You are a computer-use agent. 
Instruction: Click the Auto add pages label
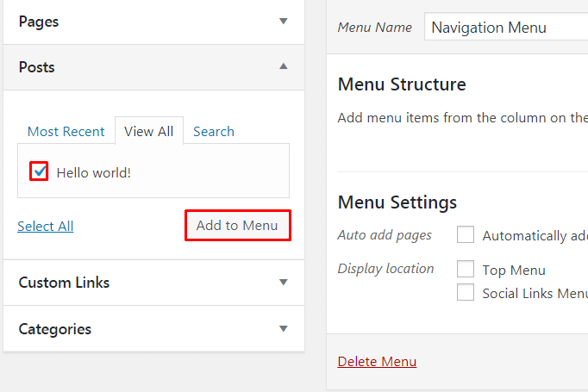(385, 235)
